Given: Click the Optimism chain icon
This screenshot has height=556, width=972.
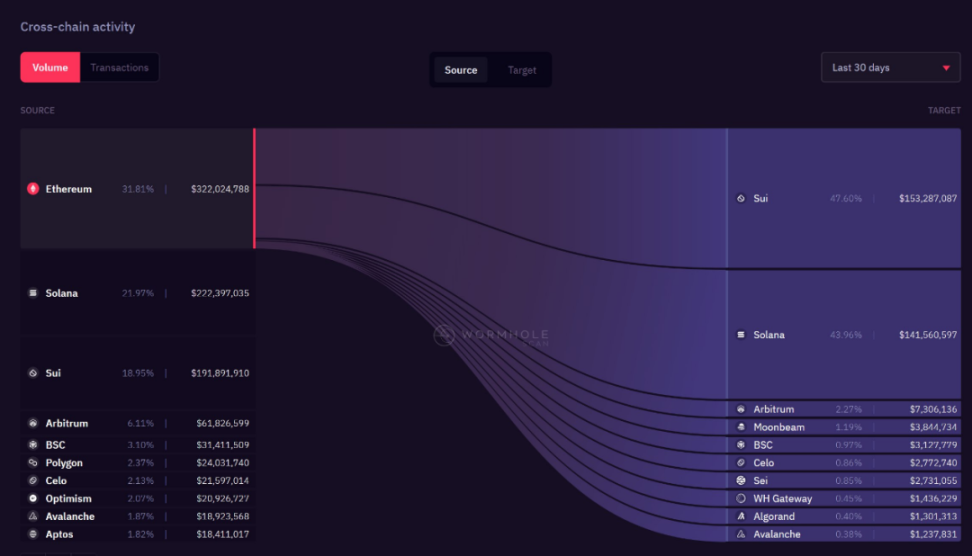Looking at the screenshot, I should (33, 498).
